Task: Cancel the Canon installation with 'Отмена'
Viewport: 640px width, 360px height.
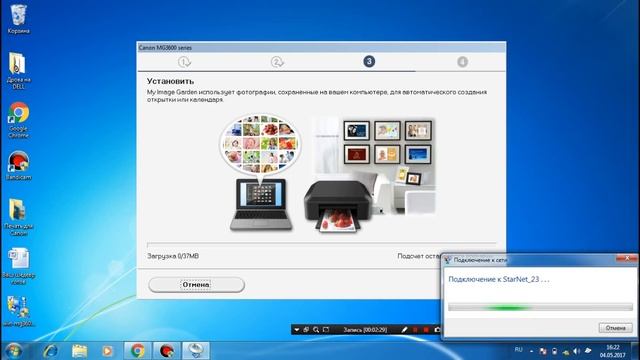Action: [196, 284]
